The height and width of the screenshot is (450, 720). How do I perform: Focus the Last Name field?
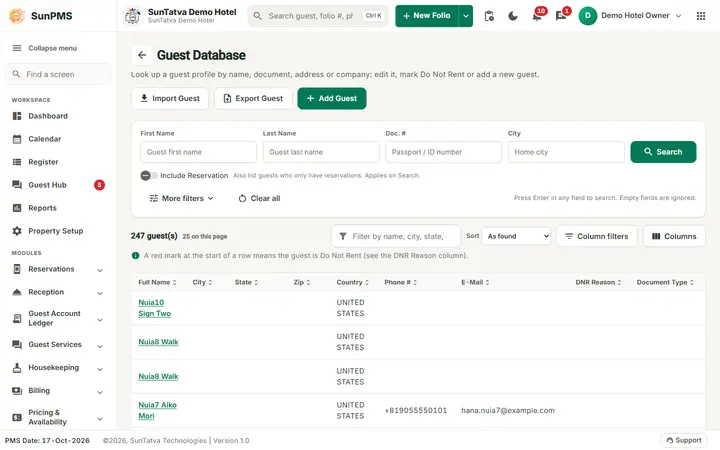point(321,152)
